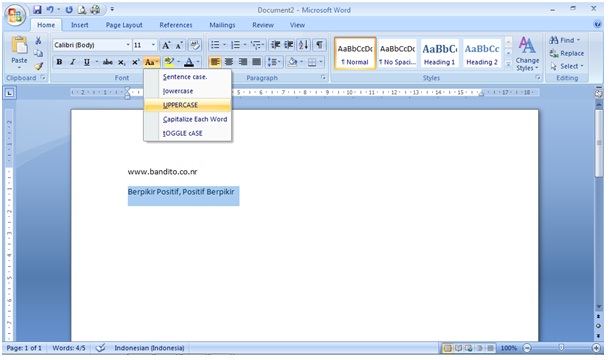Click the Paste clipboard icon
614x360 pixels.
19,46
